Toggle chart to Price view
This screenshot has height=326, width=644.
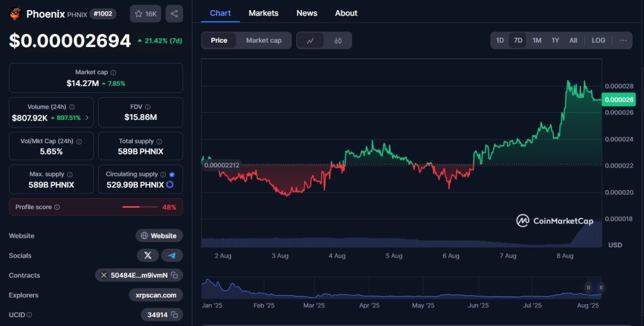pyautogui.click(x=219, y=40)
